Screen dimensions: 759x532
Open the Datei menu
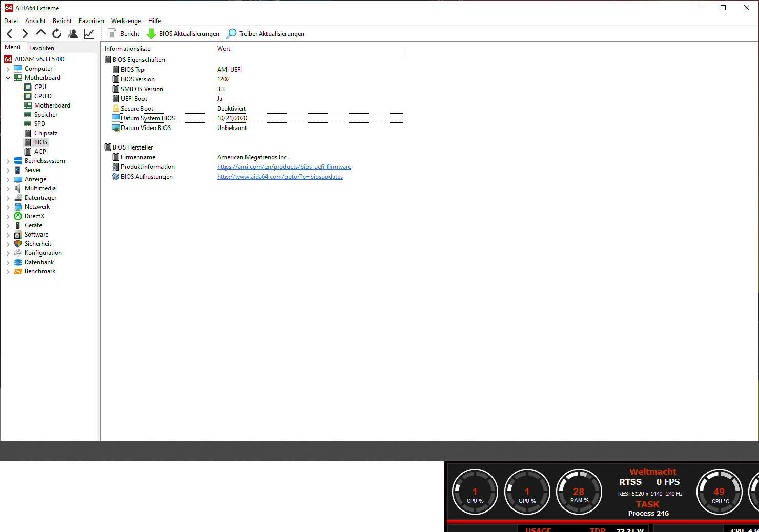11,21
